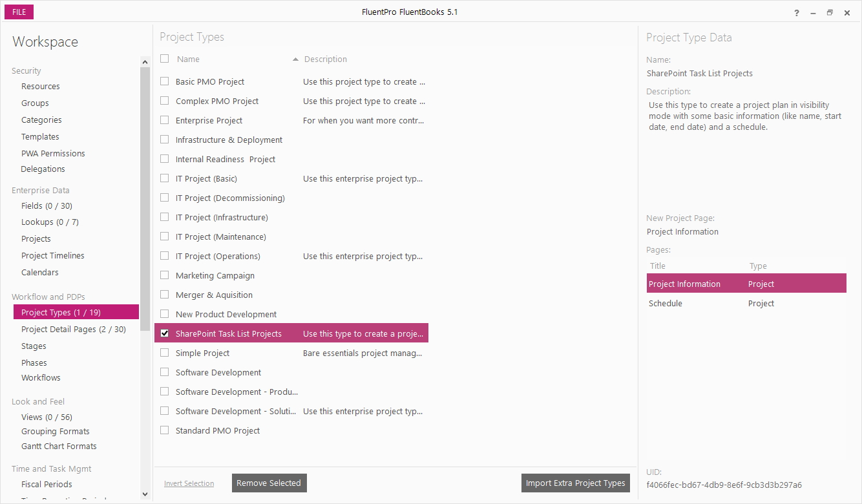Toggle the select-all checkbox in header
862x504 pixels.
point(165,59)
